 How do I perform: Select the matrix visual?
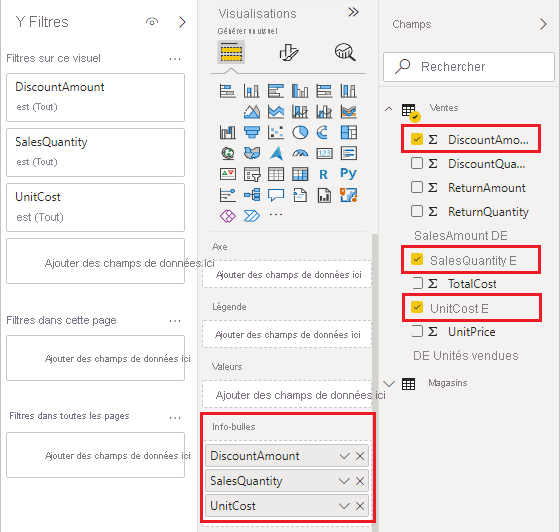(x=300, y=174)
